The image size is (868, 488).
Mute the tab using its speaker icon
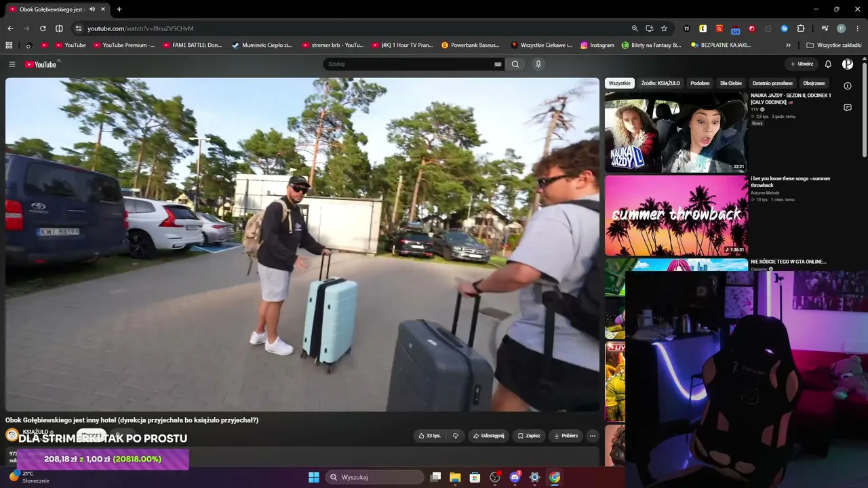(x=92, y=9)
